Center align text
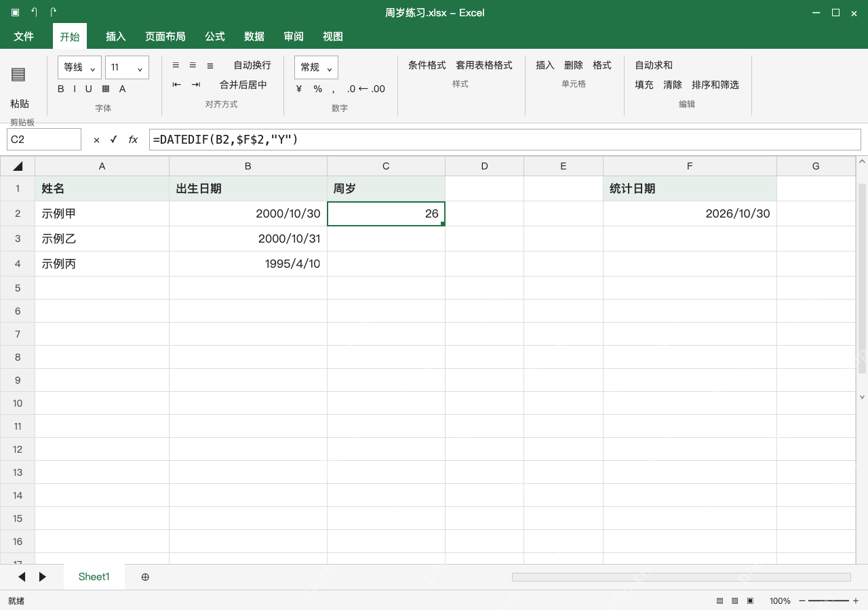Image resolution: width=868 pixels, height=610 pixels. [x=193, y=65]
